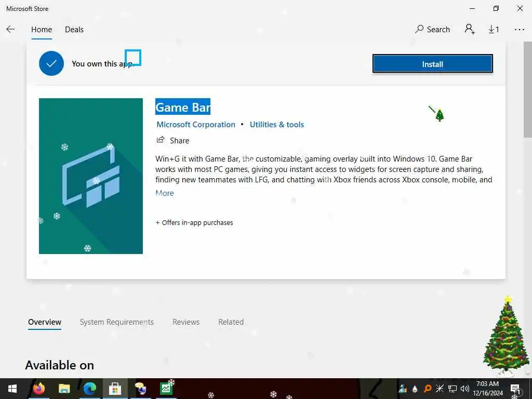This screenshot has width=532, height=399.
Task: Open the Home tab
Action: tap(42, 30)
